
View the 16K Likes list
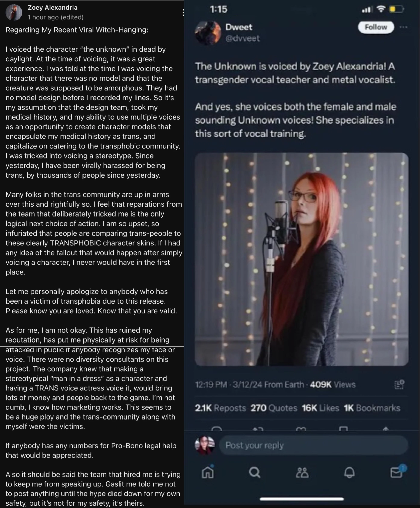(320, 408)
